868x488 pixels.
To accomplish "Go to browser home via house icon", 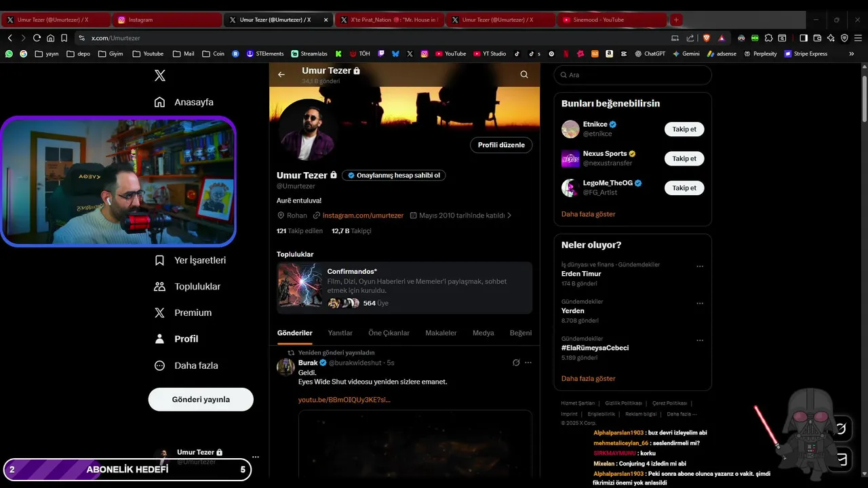I will click(50, 38).
